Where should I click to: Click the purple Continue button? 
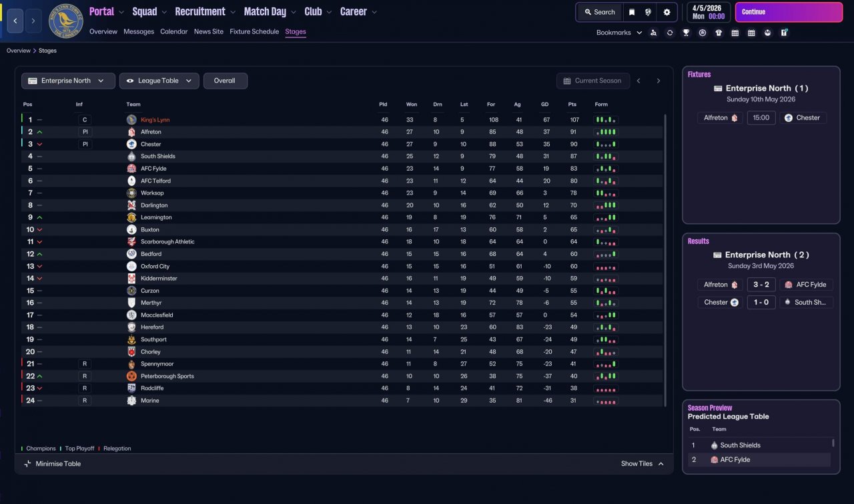tap(789, 12)
